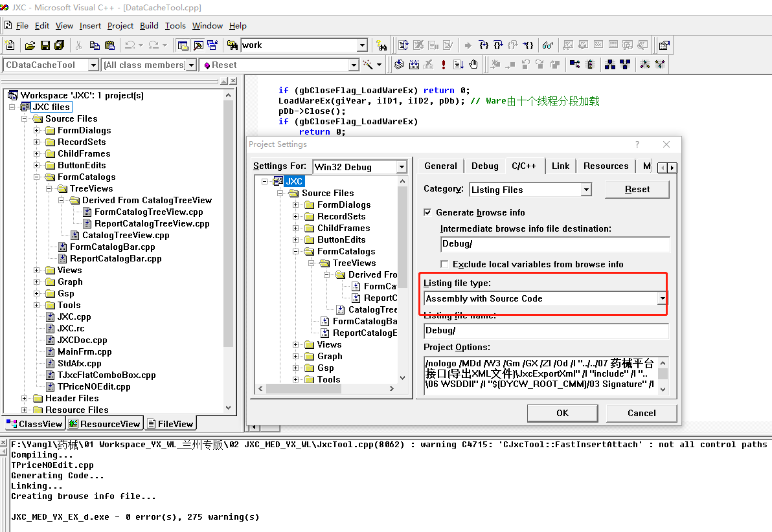Click the Build project icon
The width and height of the screenshot is (772, 532).
[x=414, y=65]
